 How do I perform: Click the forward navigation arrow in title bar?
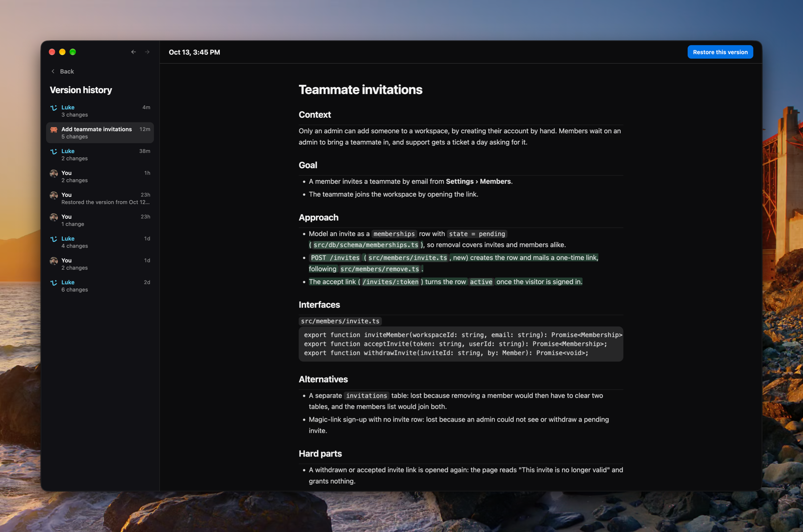point(147,52)
